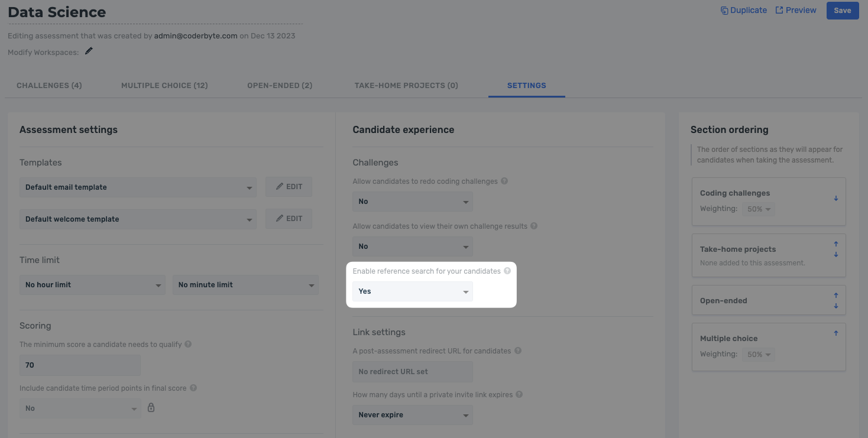Switch to the Multiple Choice tab

[x=164, y=85]
